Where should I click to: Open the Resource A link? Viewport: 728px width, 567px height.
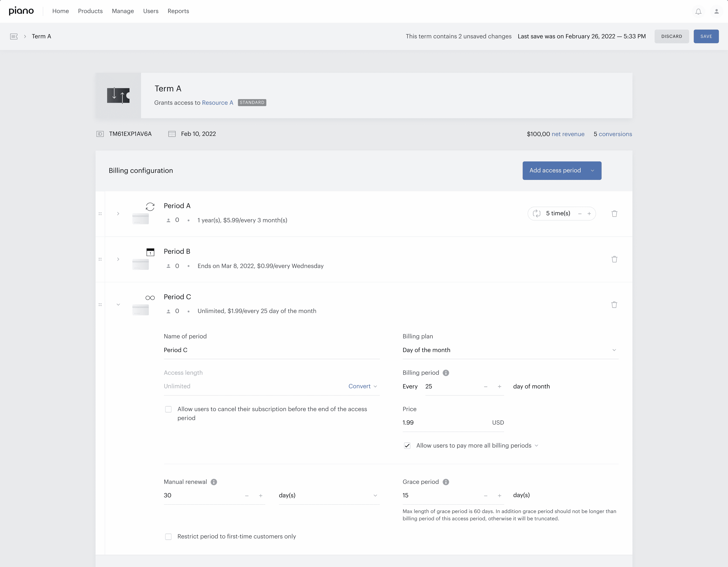217,103
